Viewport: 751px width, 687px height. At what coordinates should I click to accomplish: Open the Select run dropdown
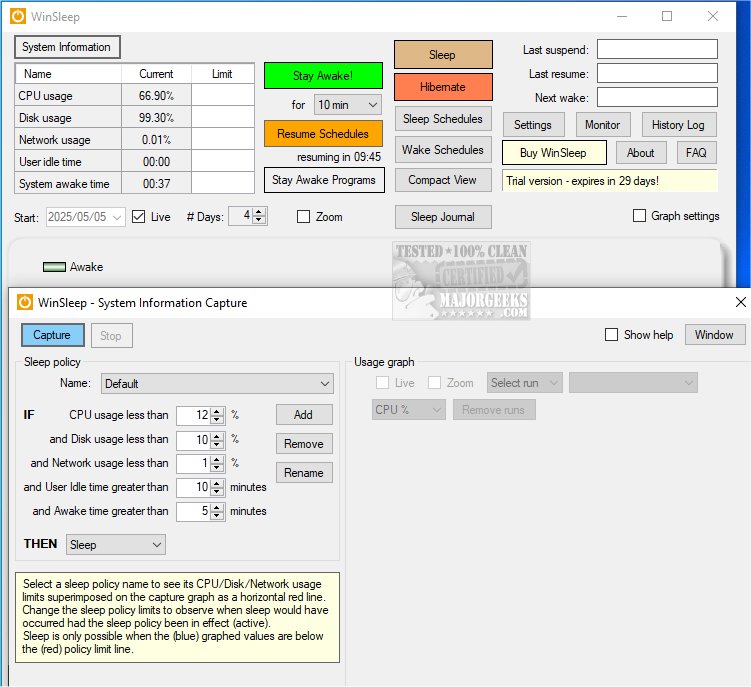[x=524, y=383]
